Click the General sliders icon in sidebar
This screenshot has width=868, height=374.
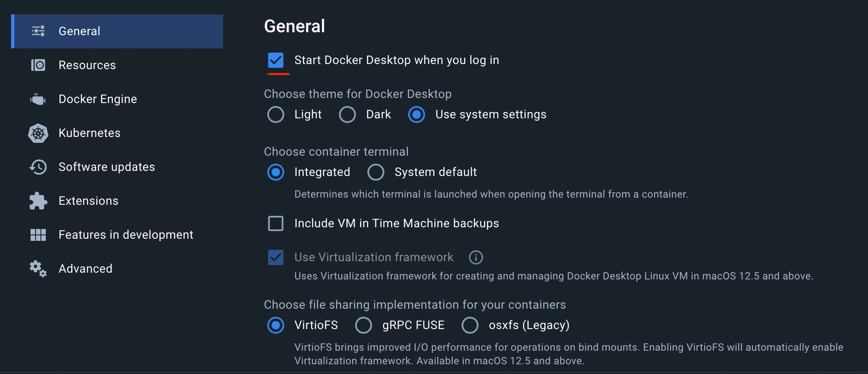[38, 31]
